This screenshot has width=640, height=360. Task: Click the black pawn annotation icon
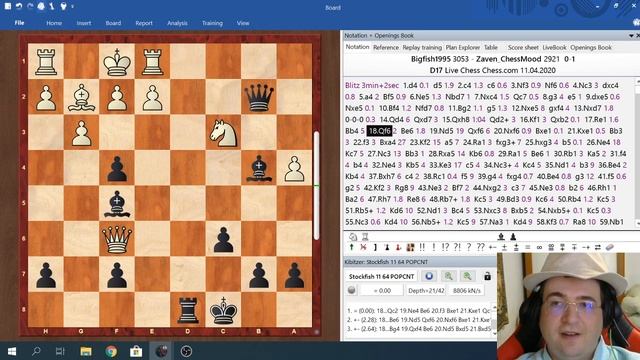click(387, 247)
